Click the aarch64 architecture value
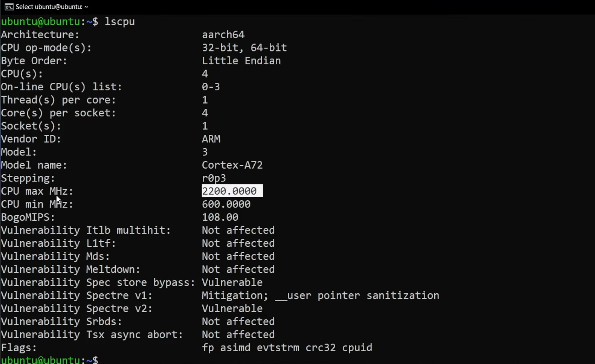The height and width of the screenshot is (364, 595). (x=223, y=35)
